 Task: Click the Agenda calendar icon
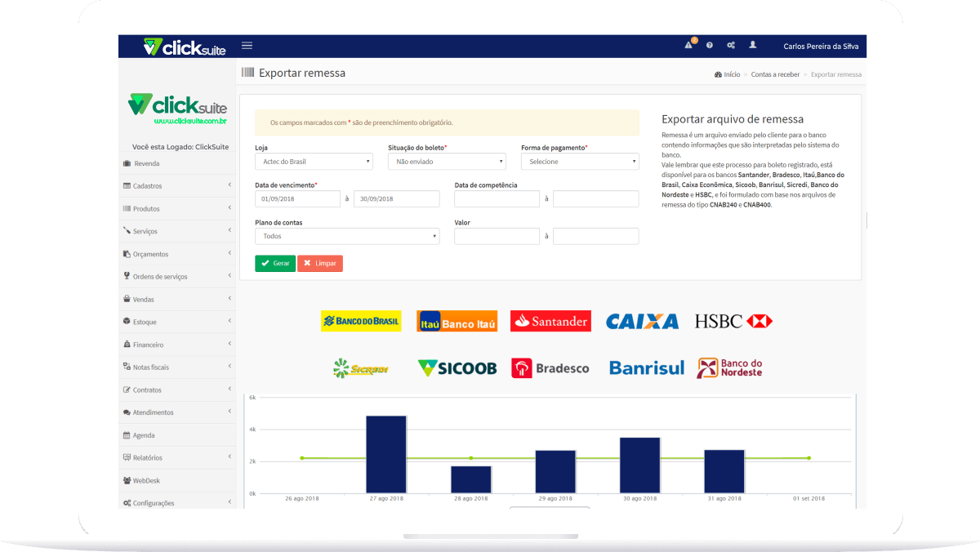127,435
